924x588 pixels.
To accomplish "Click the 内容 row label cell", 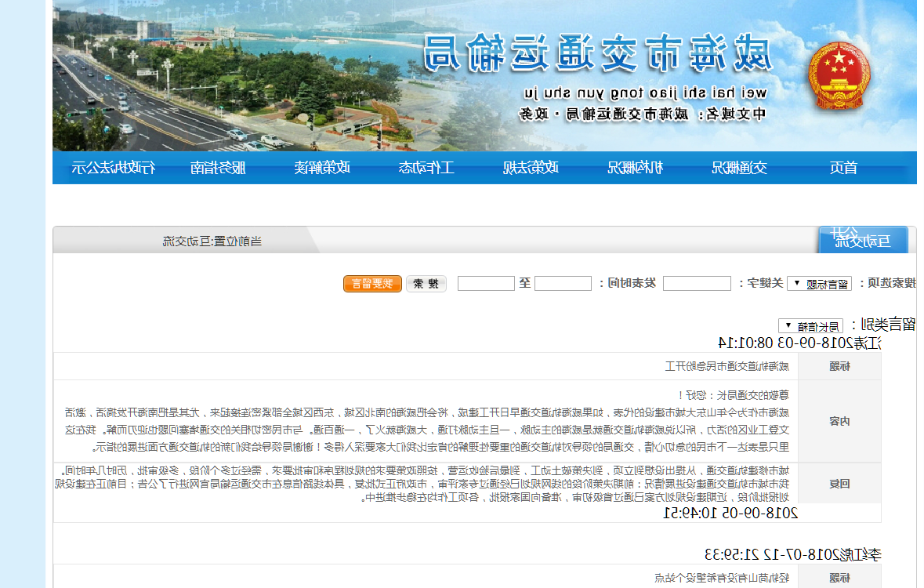I will coord(839,421).
